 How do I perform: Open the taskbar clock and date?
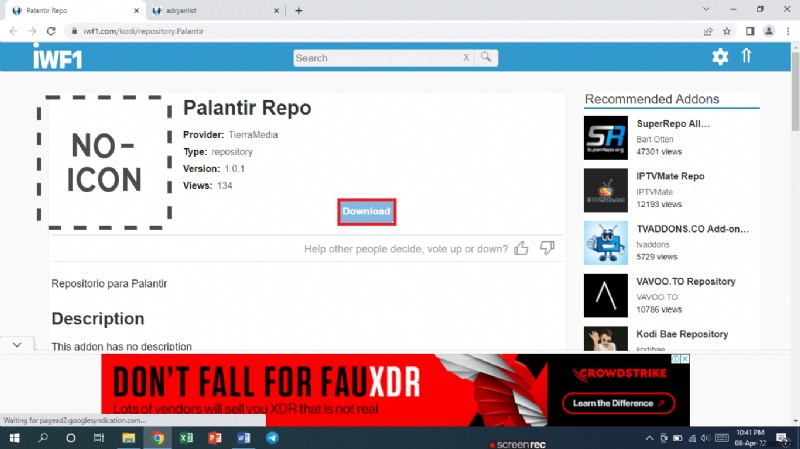tap(750, 438)
